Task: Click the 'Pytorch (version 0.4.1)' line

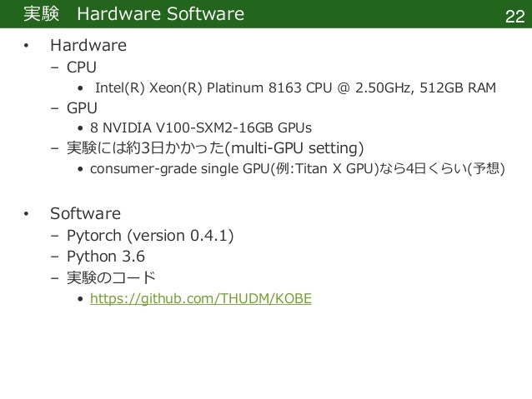Action: pos(150,235)
